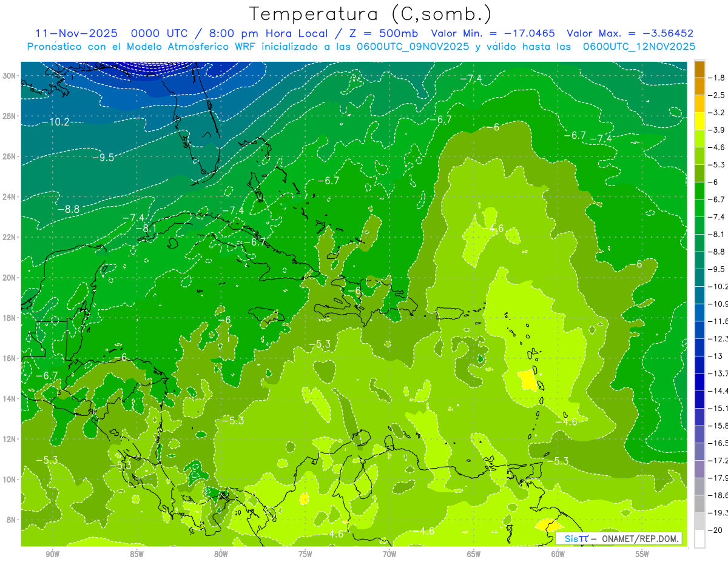
Task: Click the brown swatch above the -1.8 tick
Action: point(699,69)
